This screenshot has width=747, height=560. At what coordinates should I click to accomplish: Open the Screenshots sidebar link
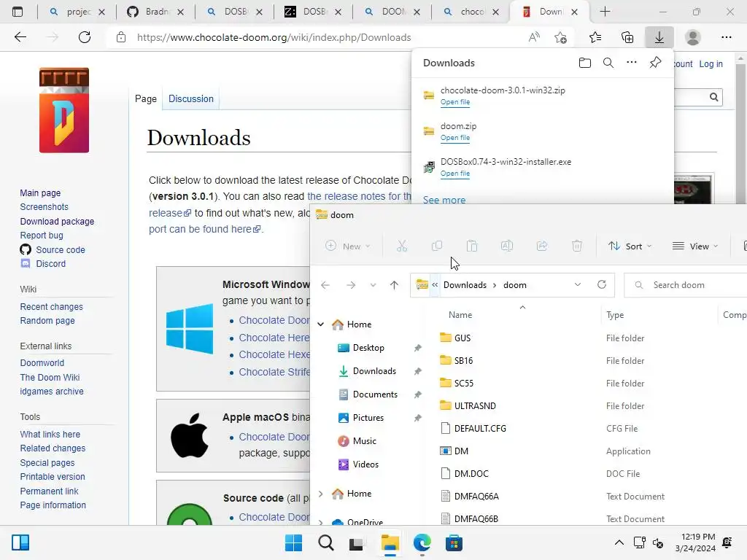click(44, 206)
